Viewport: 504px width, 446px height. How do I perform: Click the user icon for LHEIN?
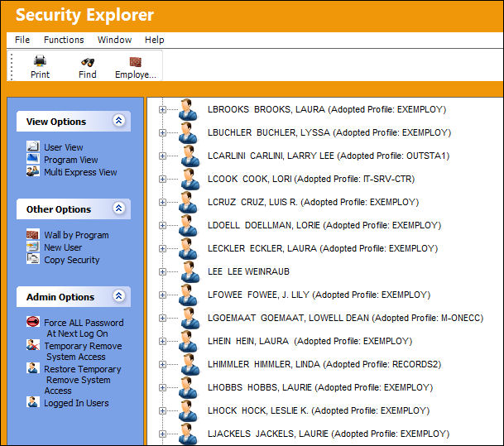point(189,341)
